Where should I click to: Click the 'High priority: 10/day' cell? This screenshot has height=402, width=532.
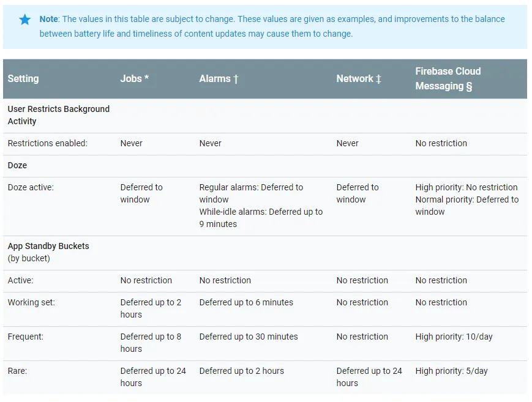(454, 337)
